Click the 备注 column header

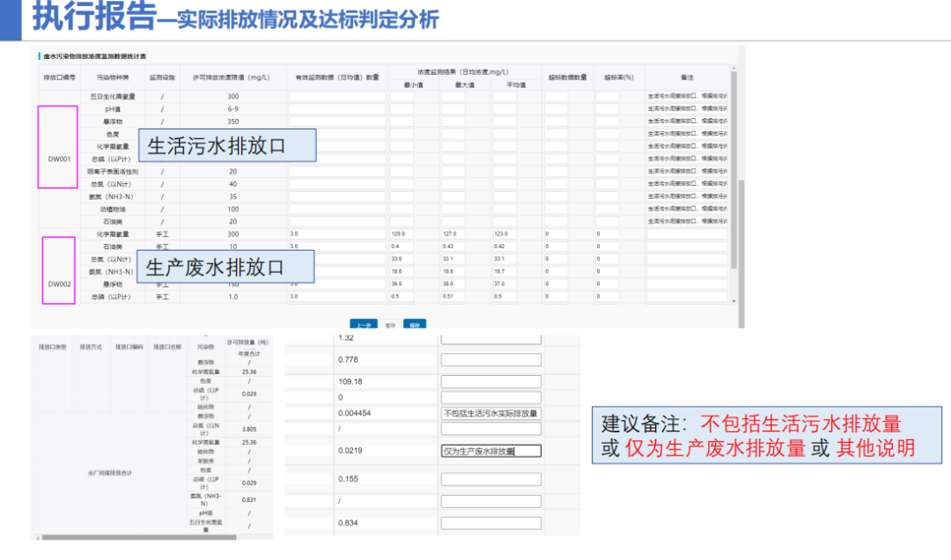[x=687, y=76]
